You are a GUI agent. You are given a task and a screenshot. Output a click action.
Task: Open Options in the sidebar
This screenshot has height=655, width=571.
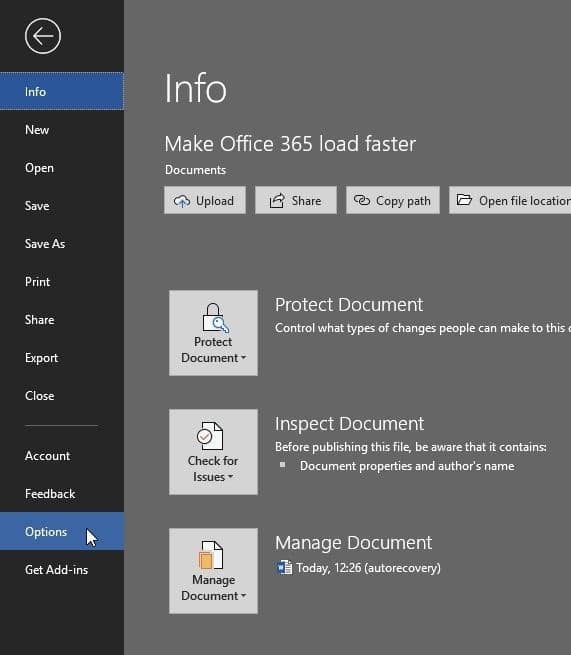pyautogui.click(x=62, y=531)
